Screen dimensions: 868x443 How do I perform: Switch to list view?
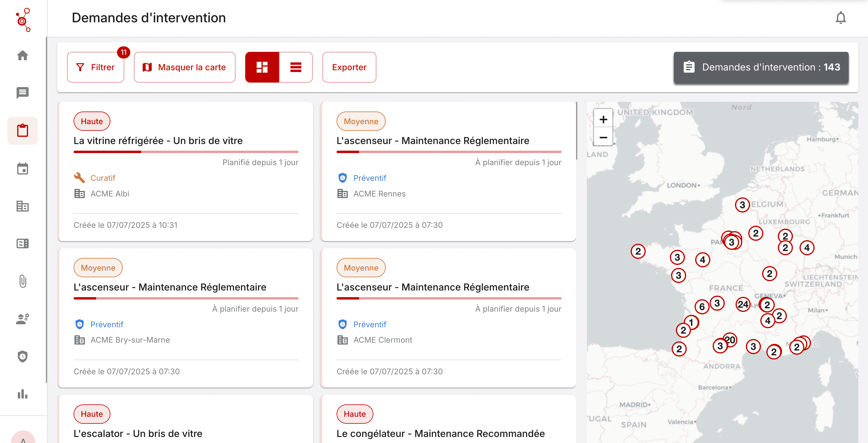296,67
